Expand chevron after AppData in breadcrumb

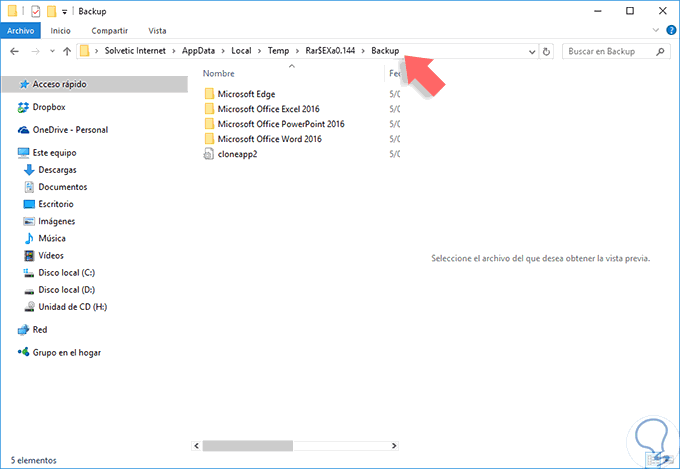tap(223, 51)
